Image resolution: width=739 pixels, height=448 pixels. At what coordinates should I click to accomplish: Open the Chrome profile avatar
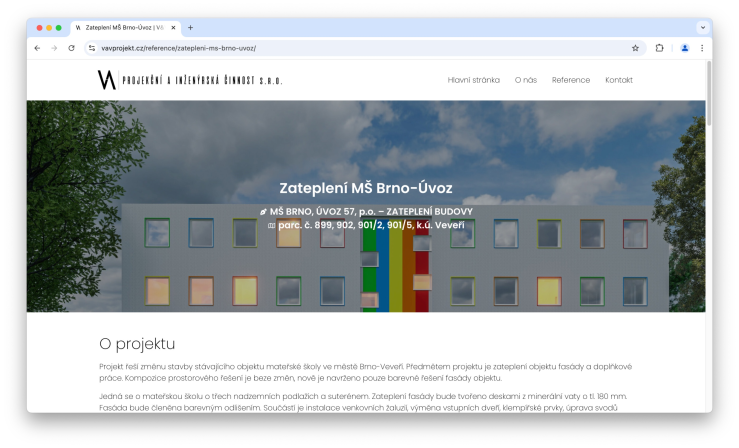pyautogui.click(x=685, y=48)
